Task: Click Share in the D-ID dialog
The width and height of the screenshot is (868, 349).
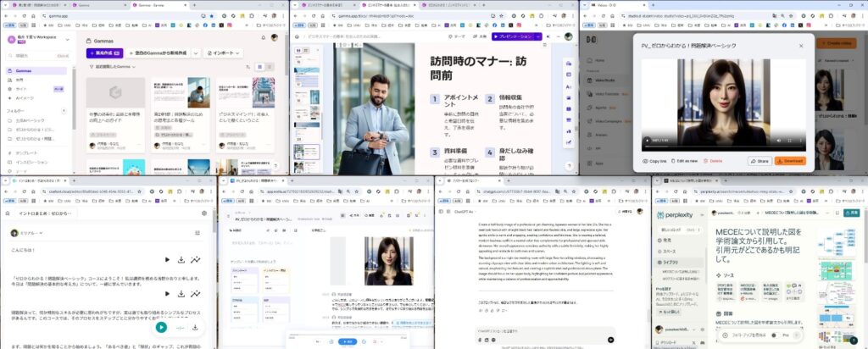Action: (759, 161)
